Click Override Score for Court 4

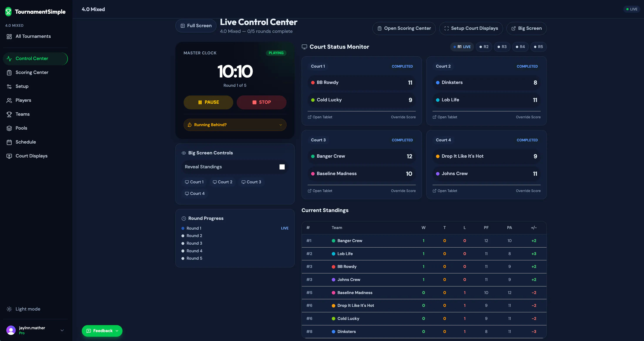[528, 191]
